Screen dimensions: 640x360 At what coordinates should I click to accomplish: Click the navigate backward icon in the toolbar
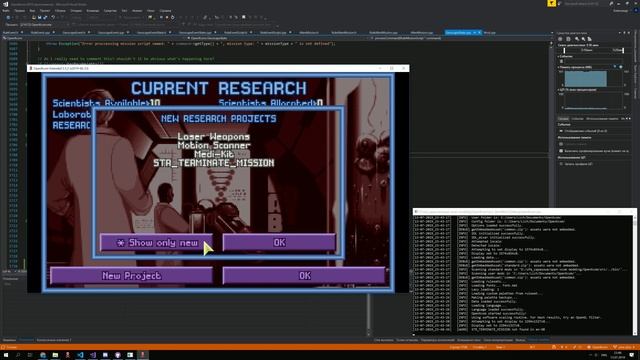[x=8, y=18]
